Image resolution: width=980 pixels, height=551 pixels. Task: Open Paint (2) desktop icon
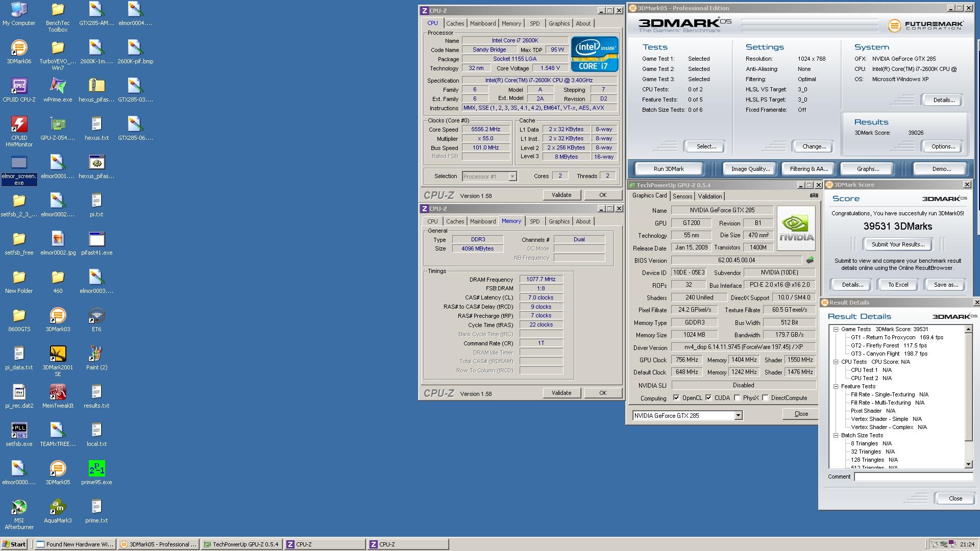point(96,358)
